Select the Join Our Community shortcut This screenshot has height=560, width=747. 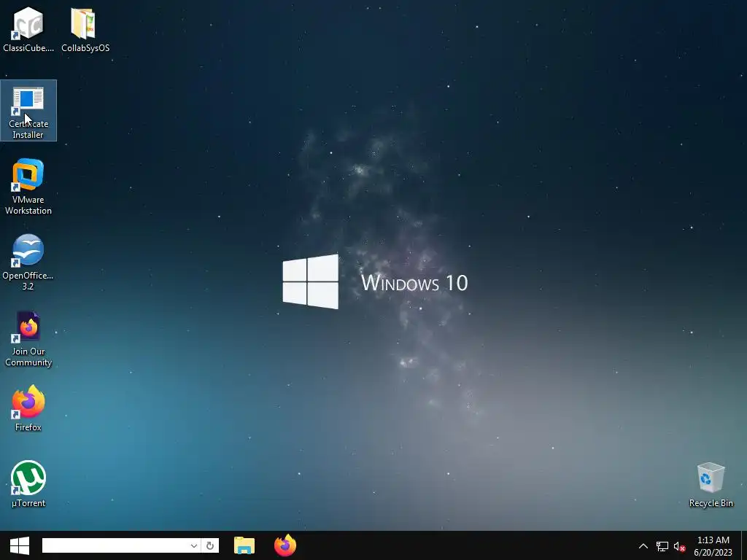coord(28,338)
